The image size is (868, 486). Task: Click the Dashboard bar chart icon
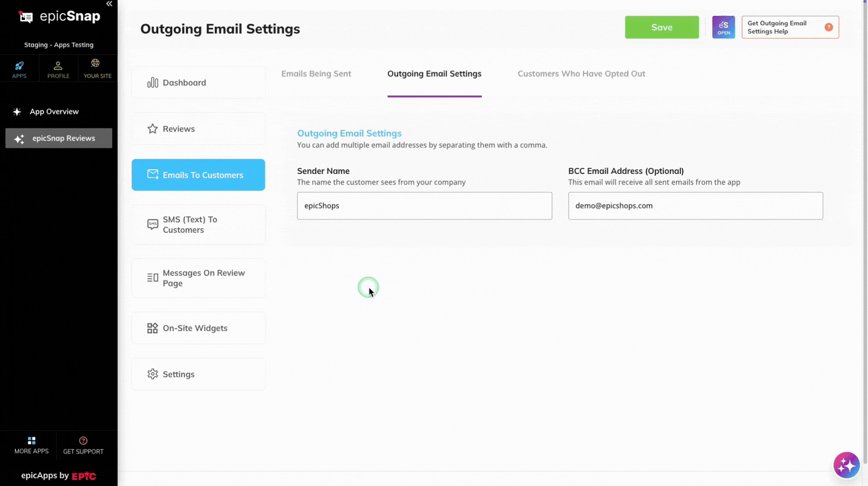(152, 82)
